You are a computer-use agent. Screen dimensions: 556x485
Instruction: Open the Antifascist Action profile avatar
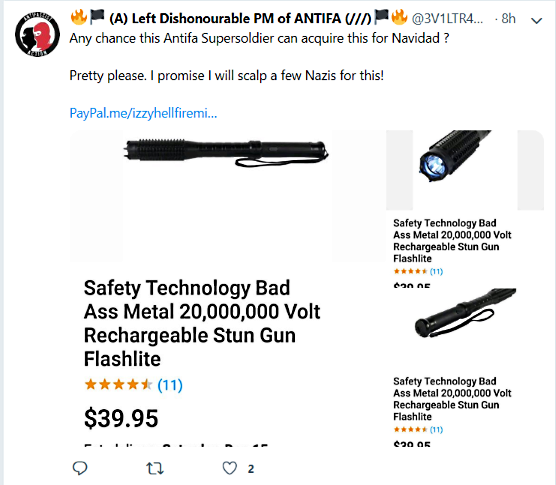37,34
